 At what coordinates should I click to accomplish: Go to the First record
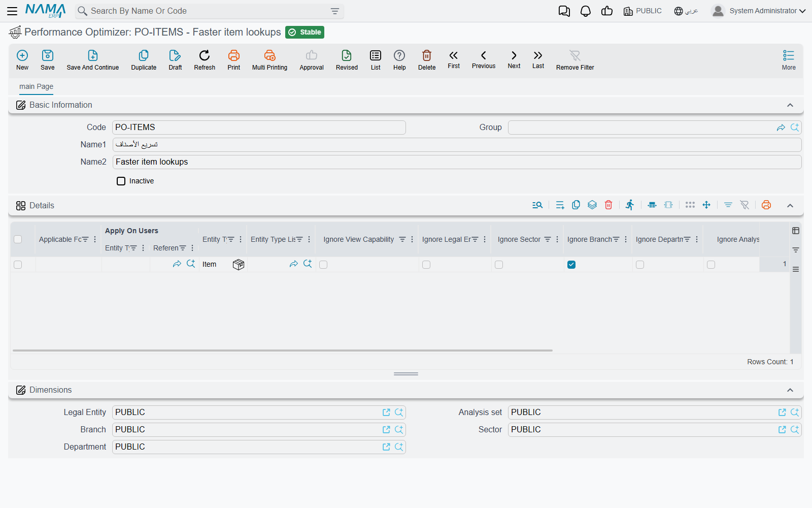coord(454,59)
